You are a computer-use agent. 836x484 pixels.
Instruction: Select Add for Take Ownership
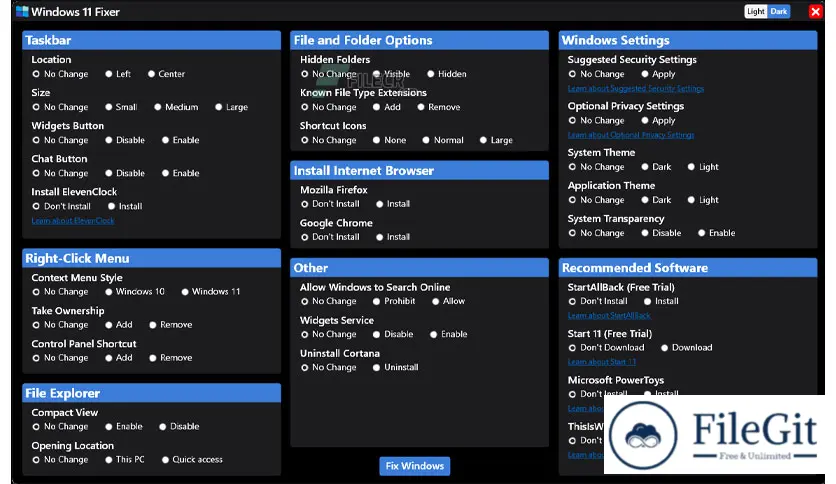tap(119, 325)
